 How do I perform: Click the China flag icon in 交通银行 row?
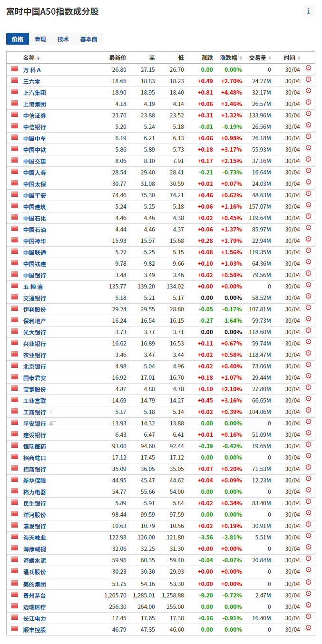click(15, 297)
